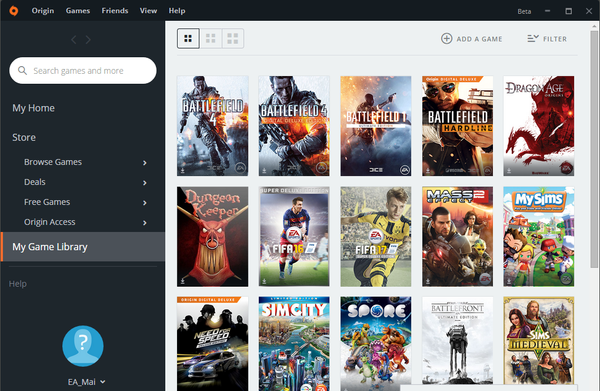The image size is (600, 391).
Task: Click download icon on Mass Effect 2 tile
Action: [428, 281]
